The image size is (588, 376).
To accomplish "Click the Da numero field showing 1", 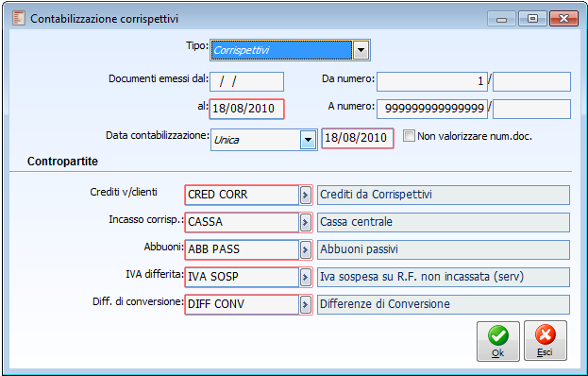I will [432, 82].
